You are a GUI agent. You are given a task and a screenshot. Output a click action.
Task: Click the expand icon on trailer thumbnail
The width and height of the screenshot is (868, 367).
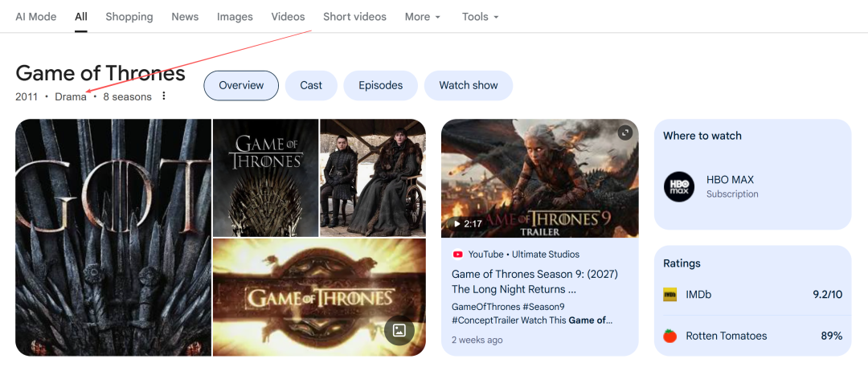(625, 133)
